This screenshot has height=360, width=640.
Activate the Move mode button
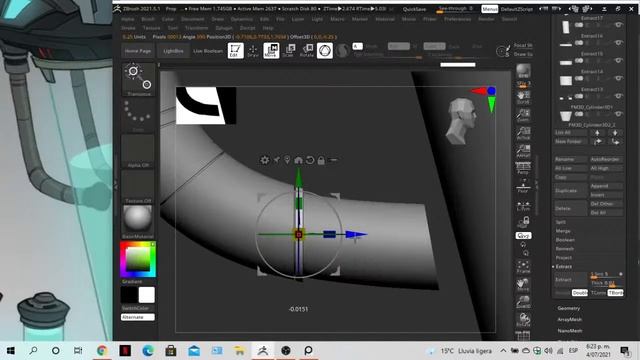[271, 51]
